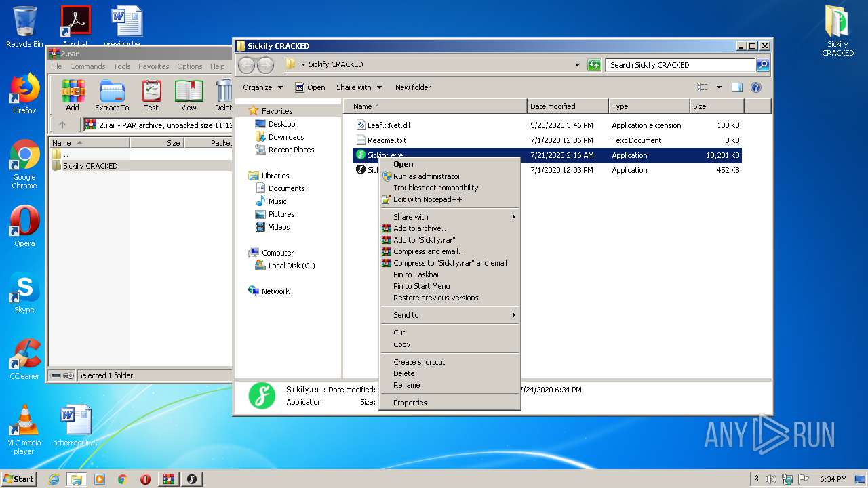The image size is (868, 488).
Task: Select the Leaf.xNet.dll file icon
Action: [361, 125]
